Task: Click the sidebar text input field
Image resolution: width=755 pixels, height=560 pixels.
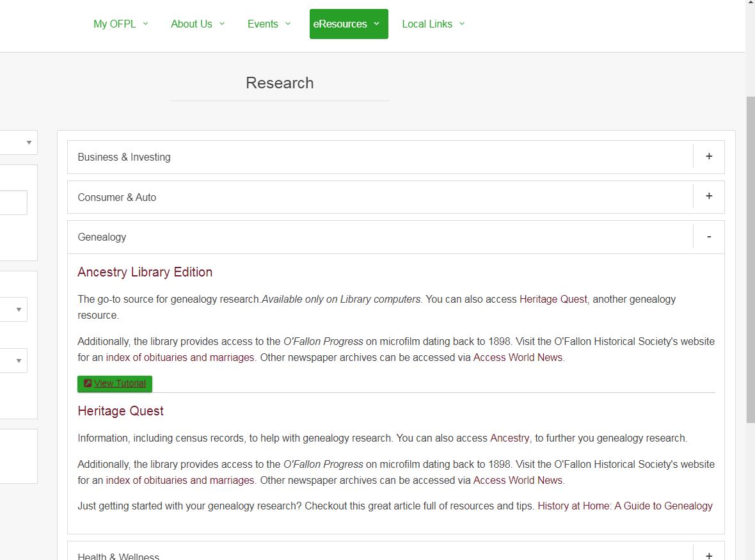Action: (x=13, y=203)
